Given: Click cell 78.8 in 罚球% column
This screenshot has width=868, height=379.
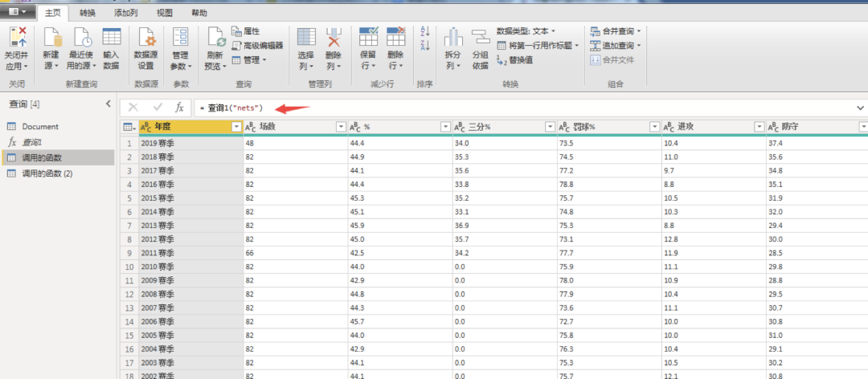Looking at the screenshot, I should coord(609,184).
